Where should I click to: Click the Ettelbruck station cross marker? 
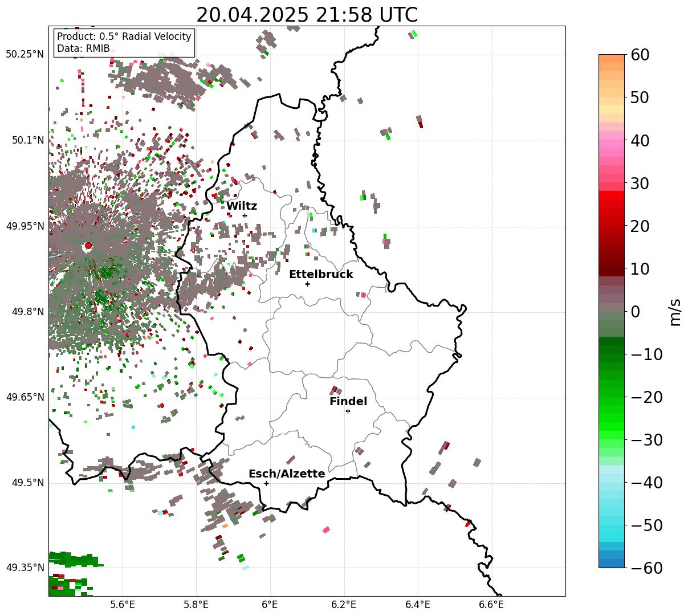[x=307, y=284]
